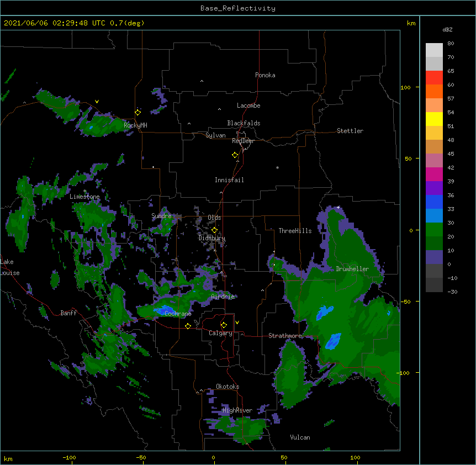Click the Lake Louise label
Image resolution: width=476 pixels, height=465 pixels.
[x=10, y=267]
